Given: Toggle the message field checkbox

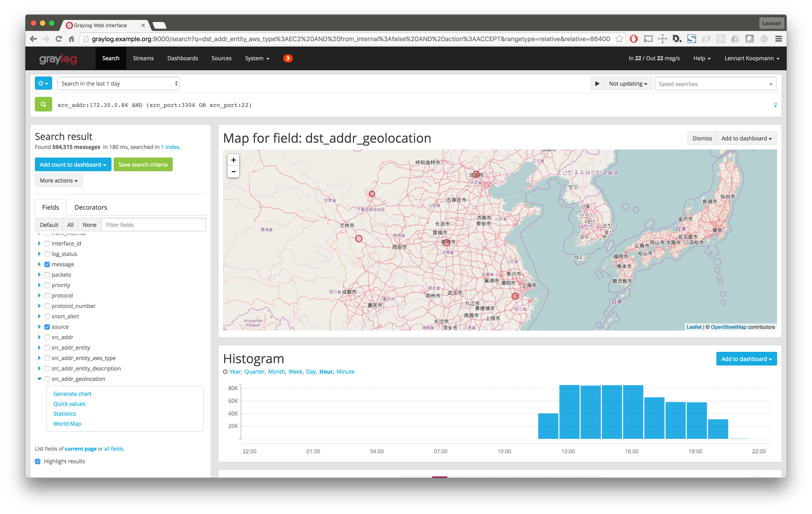Looking at the screenshot, I should click(47, 264).
